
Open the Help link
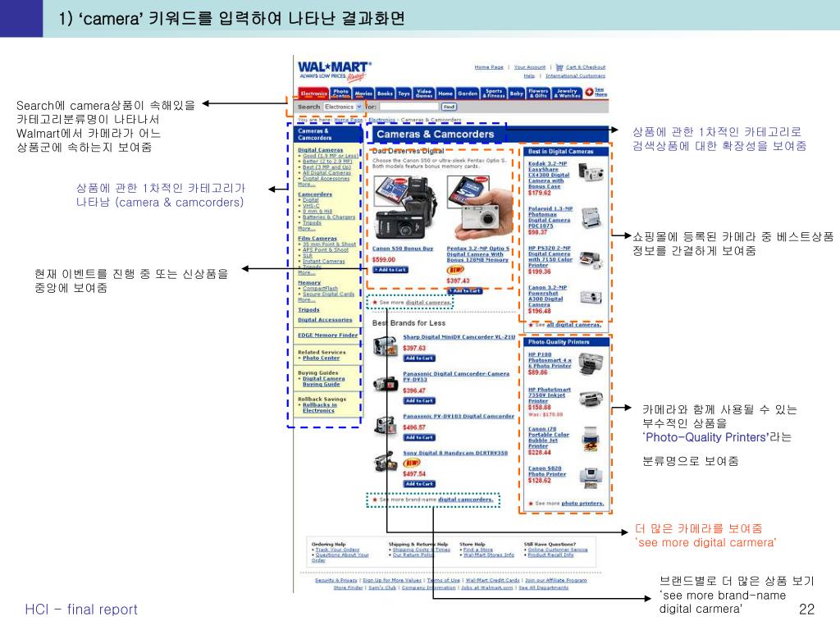click(x=529, y=76)
